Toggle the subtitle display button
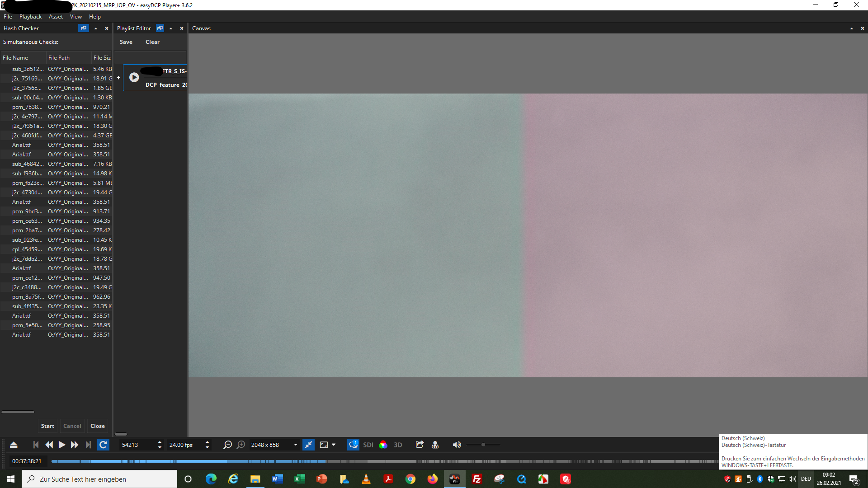Screen dimensions: 868x488 [x=353, y=445]
